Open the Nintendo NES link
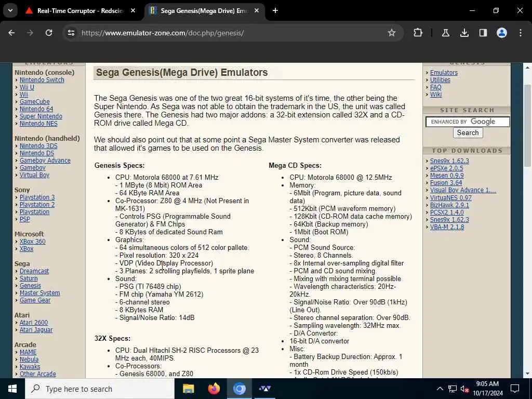 [x=38, y=124]
